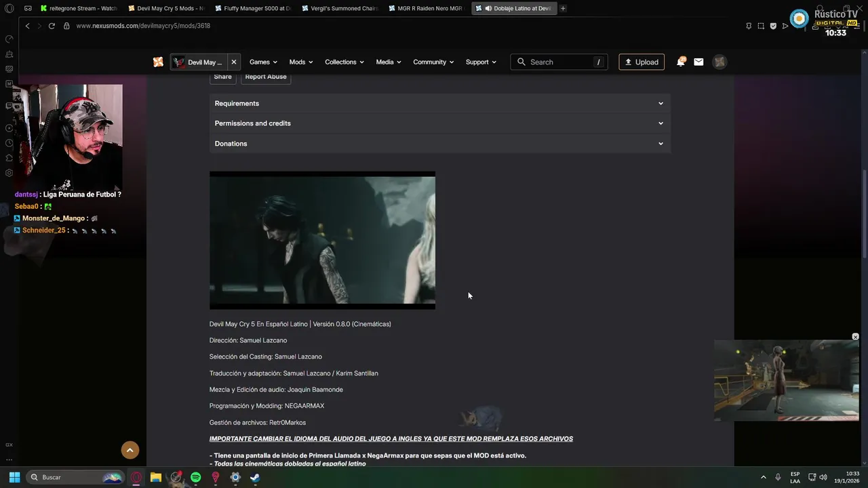Open the sidebar settings gear icon

pos(9,173)
